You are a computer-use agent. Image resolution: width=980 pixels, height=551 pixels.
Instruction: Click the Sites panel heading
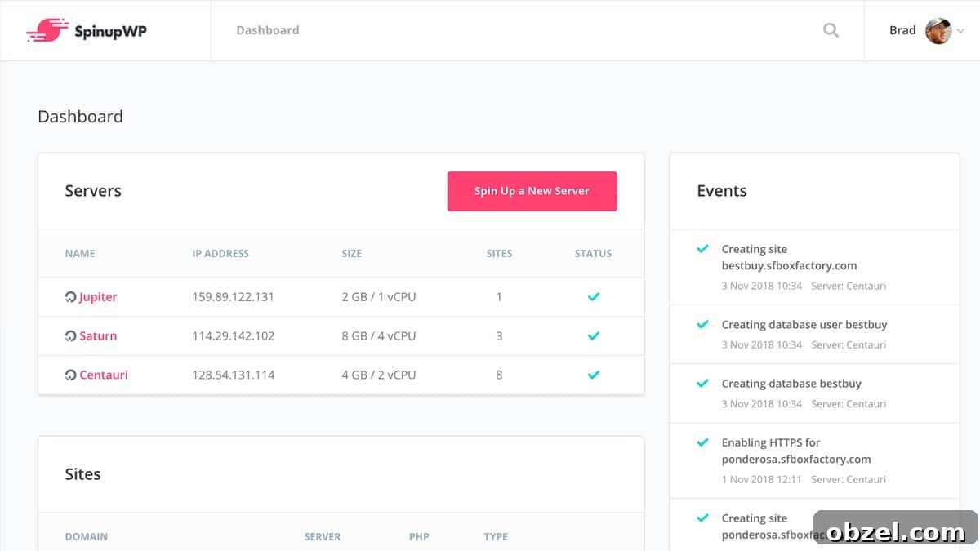coord(83,474)
